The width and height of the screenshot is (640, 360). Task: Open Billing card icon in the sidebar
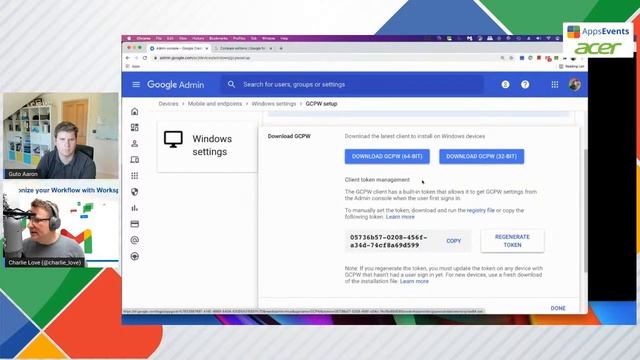pyautogui.click(x=135, y=224)
